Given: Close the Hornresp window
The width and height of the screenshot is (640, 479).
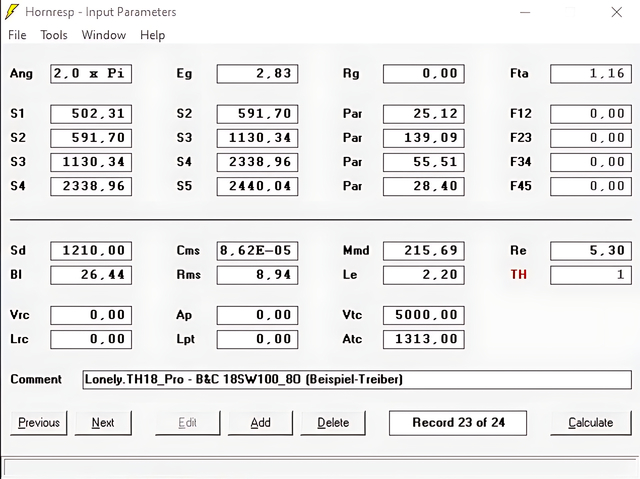Looking at the screenshot, I should coord(617,12).
